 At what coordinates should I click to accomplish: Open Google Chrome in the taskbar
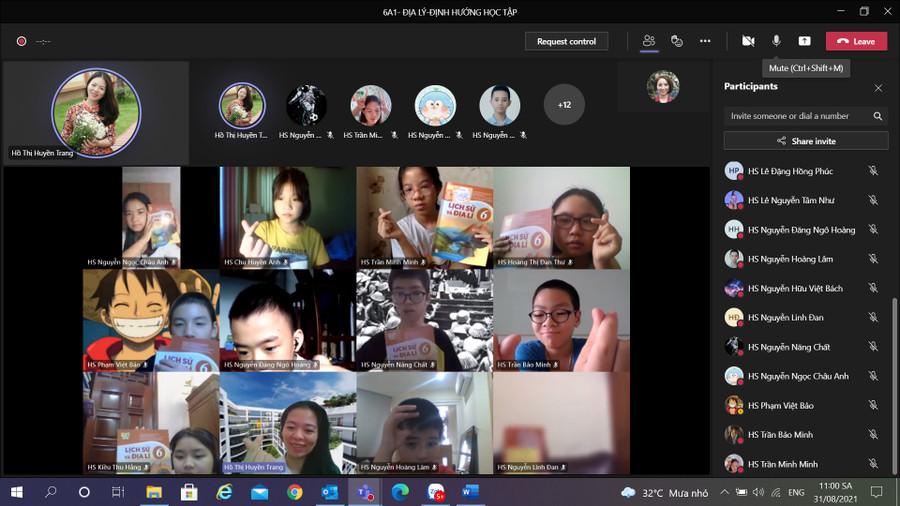295,492
